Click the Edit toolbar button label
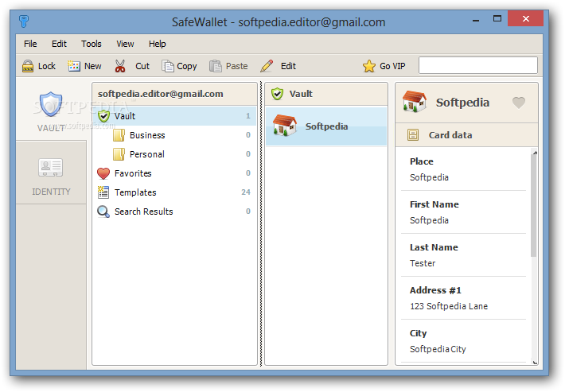This screenshot has height=392, width=565. pos(288,66)
